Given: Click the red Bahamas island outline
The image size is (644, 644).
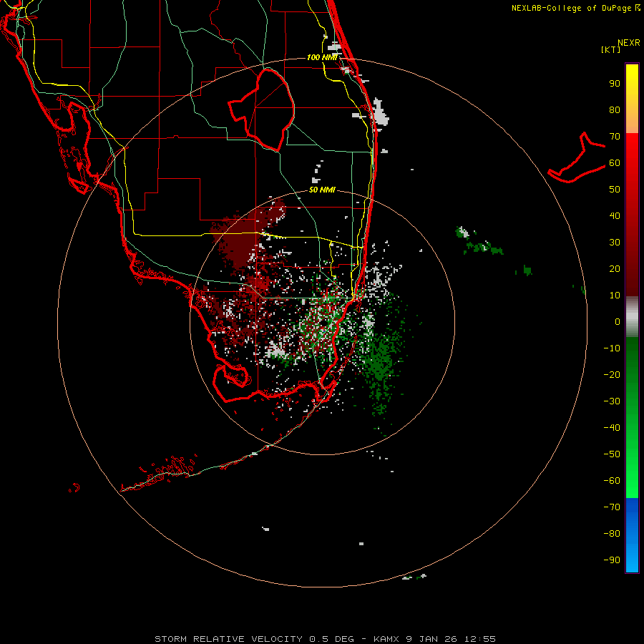Looking at the screenshot, I should tap(577, 157).
